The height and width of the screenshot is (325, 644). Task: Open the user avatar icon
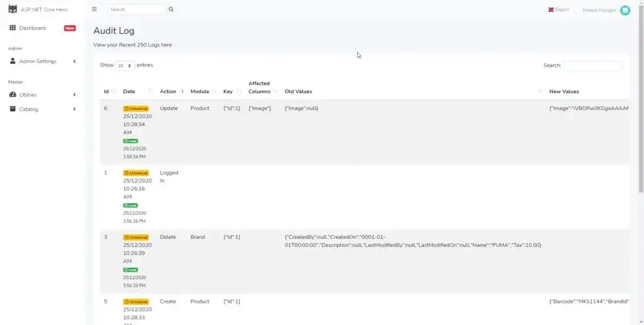click(x=625, y=10)
